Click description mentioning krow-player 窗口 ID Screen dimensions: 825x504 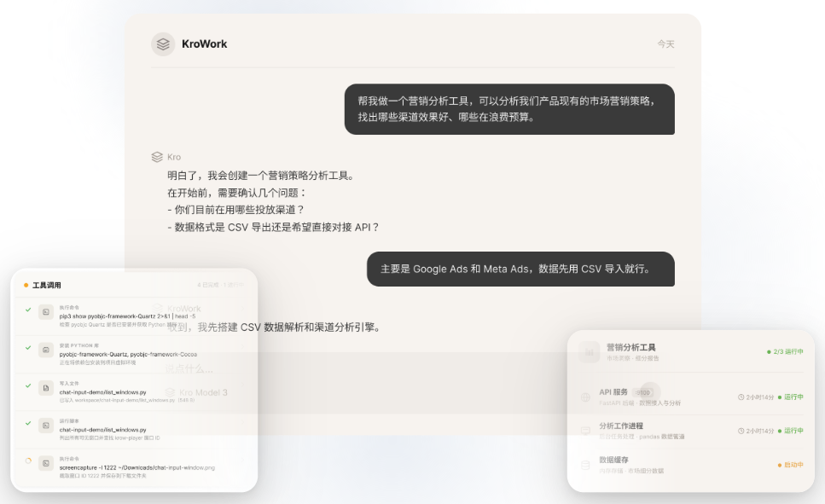(109, 437)
